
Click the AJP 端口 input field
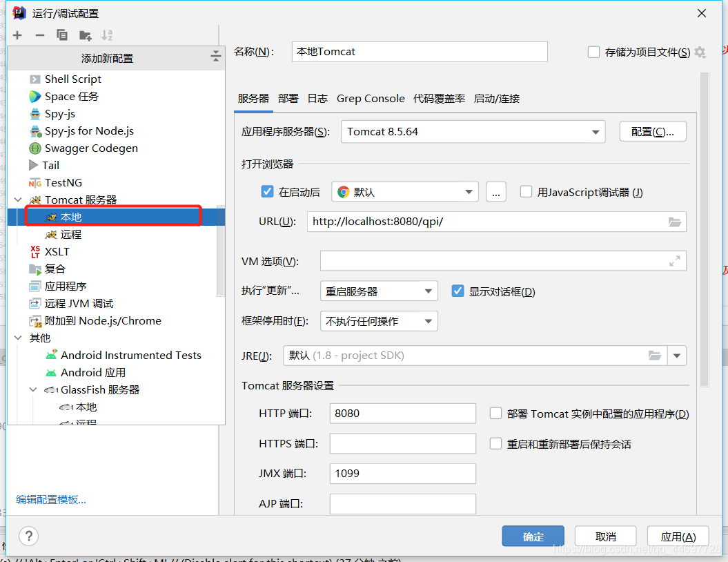pos(403,503)
